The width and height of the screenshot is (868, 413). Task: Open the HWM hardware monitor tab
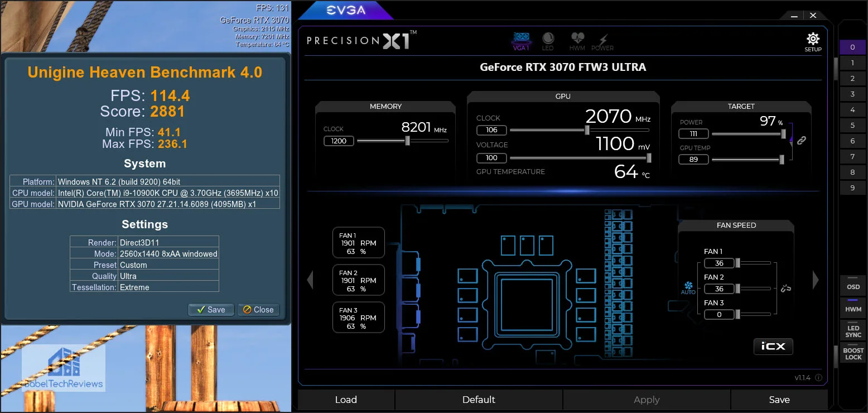pyautogui.click(x=577, y=41)
